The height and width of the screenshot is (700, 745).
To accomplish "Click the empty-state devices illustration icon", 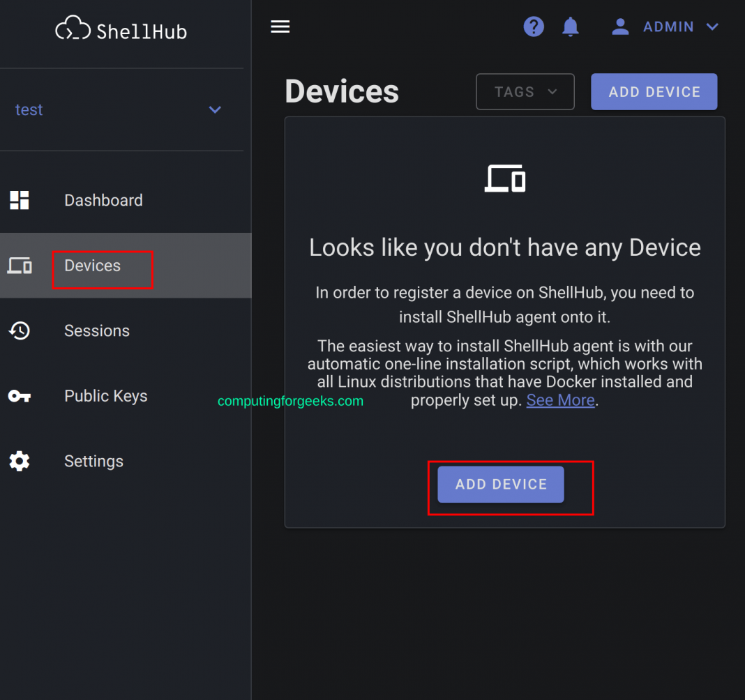I will pyautogui.click(x=504, y=178).
